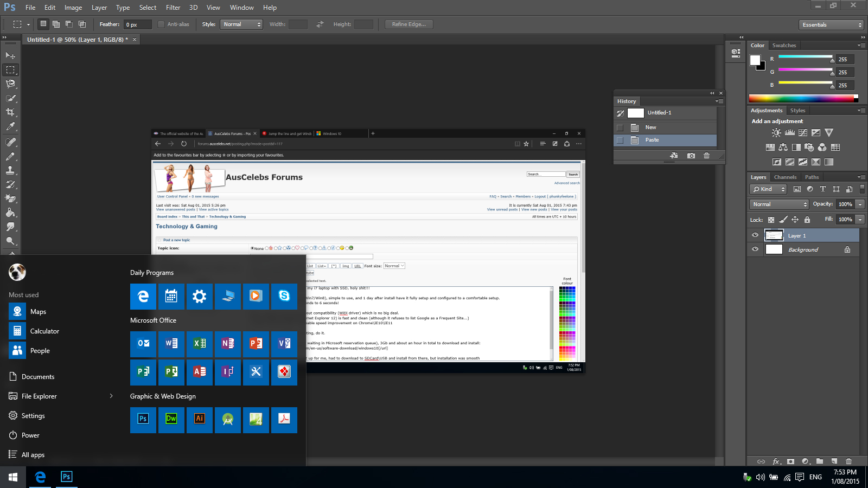Add a Levels adjustment
Viewport: 868px width, 488px height.
pos(790,133)
